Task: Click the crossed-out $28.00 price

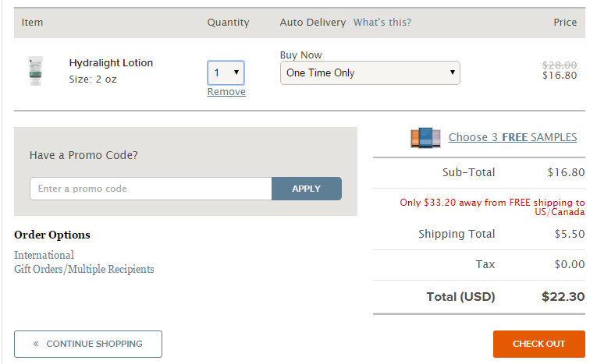Action: pyautogui.click(x=560, y=65)
